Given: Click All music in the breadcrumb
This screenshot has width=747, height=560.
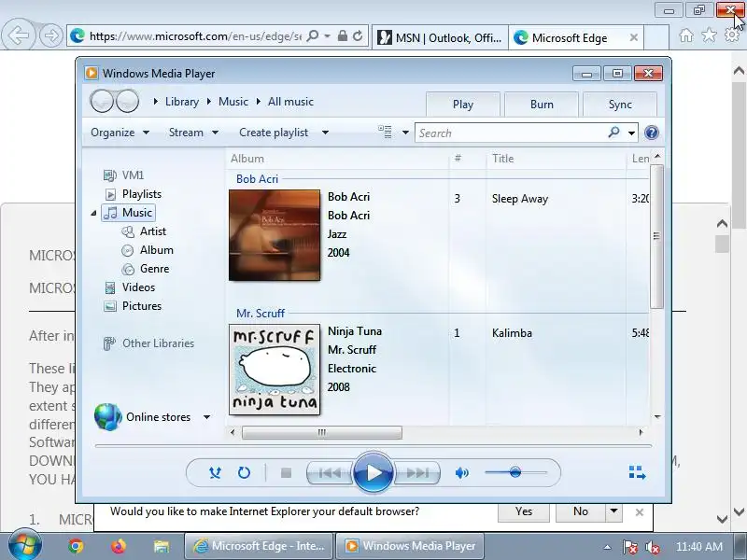Looking at the screenshot, I should [290, 102].
